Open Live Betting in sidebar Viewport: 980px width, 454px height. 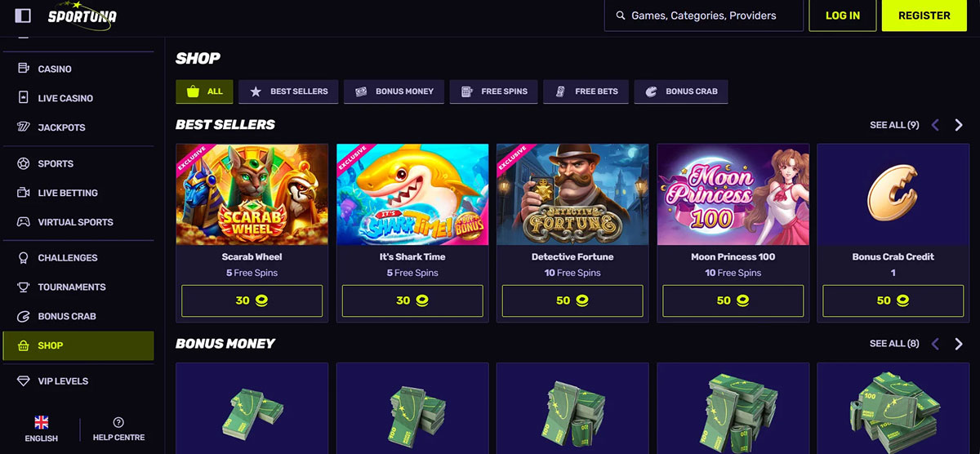[x=68, y=193]
